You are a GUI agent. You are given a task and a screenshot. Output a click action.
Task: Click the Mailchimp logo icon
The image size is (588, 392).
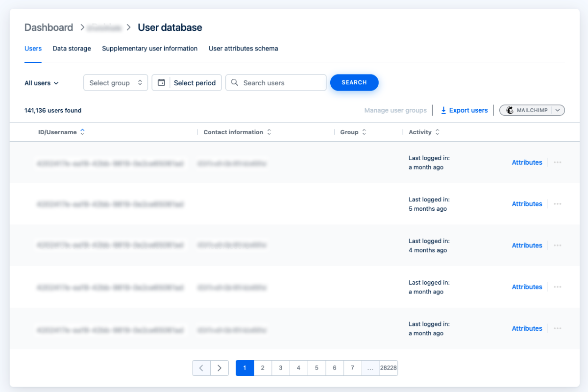510,110
